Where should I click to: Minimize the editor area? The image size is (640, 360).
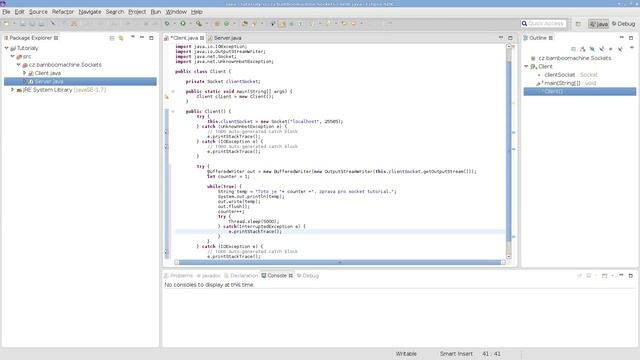click(x=501, y=38)
